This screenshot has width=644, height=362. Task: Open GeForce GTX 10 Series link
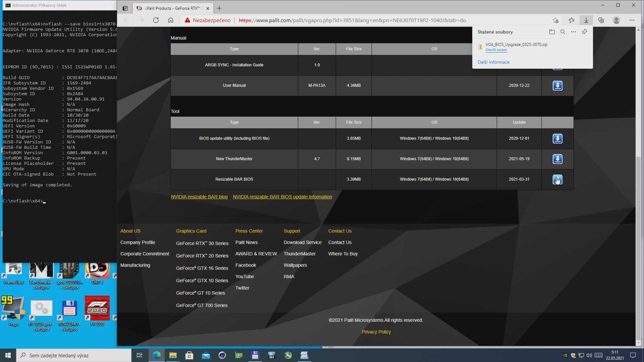coord(202,281)
